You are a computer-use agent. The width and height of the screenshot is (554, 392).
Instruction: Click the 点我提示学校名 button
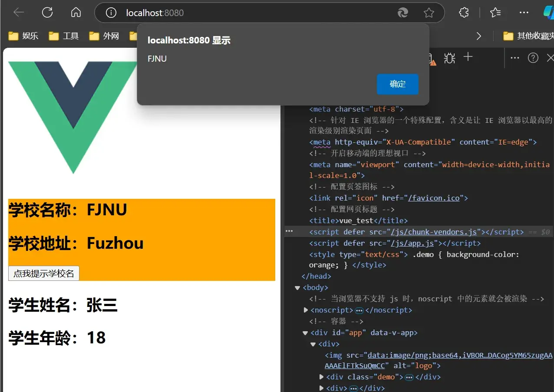44,273
